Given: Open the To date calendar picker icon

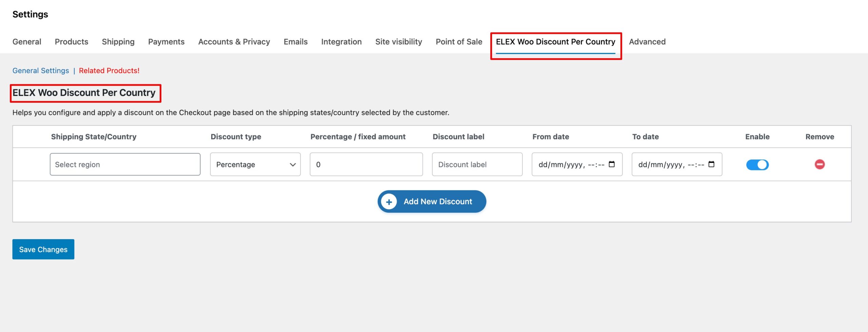Looking at the screenshot, I should (x=711, y=164).
